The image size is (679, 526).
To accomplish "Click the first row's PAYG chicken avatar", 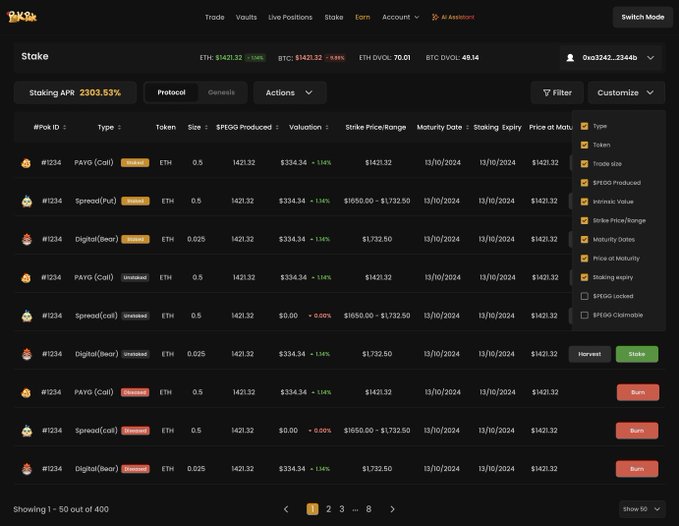I will pyautogui.click(x=26, y=162).
